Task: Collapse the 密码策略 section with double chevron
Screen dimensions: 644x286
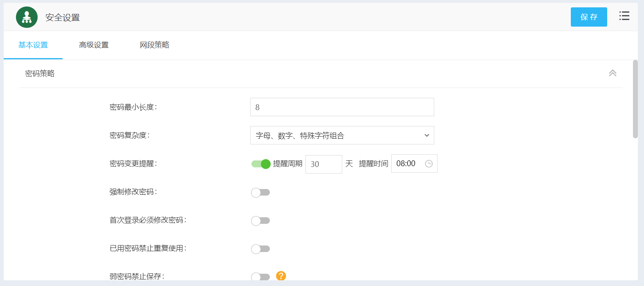Action: [612, 73]
